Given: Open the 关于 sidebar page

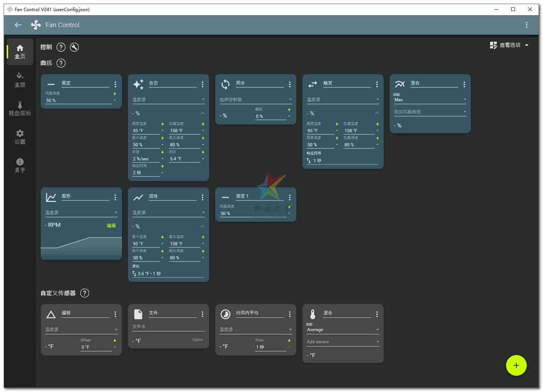Looking at the screenshot, I should 20,165.
